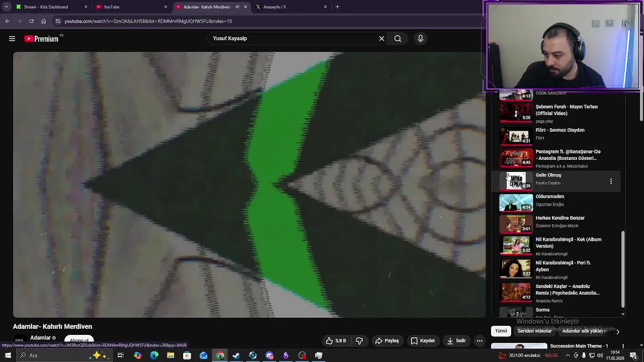Click the playlist panel scrollbar

[623, 269]
